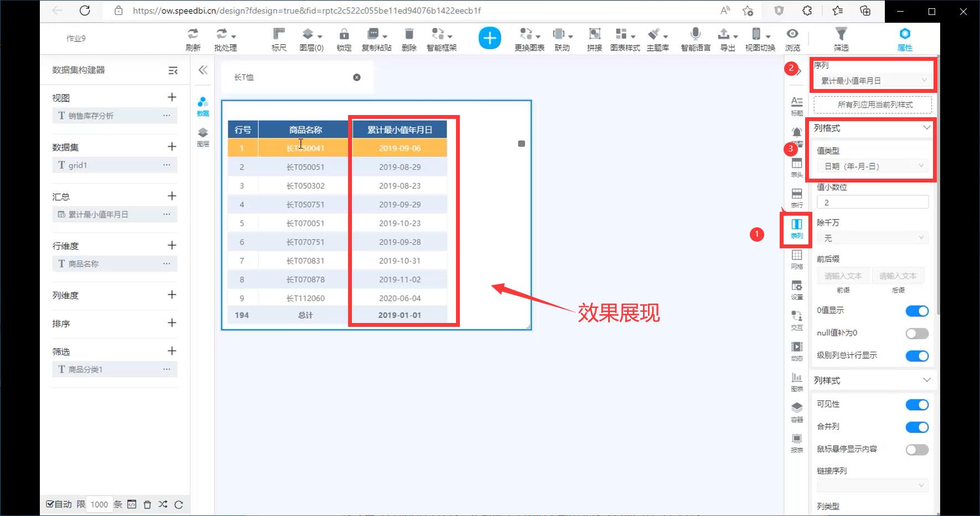Click the 刷新 refresh icon in toolbar
Viewport: 980px width, 516px height.
(193, 34)
